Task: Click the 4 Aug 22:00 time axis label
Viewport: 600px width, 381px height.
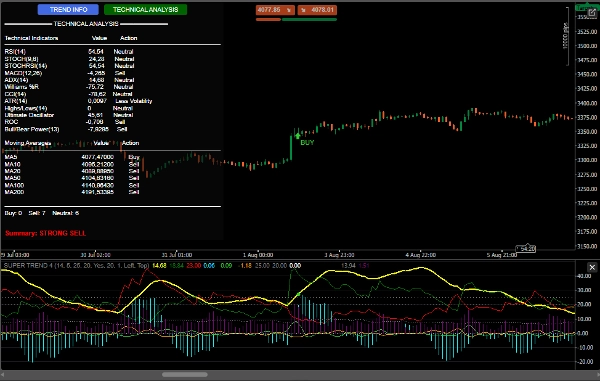Action: [421, 255]
